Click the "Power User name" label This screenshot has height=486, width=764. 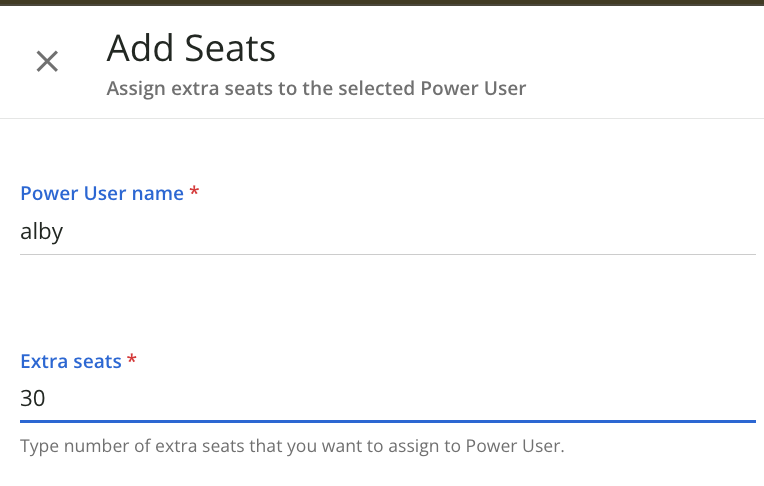point(102,193)
